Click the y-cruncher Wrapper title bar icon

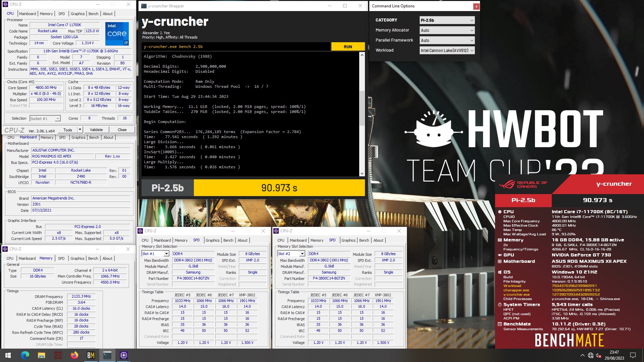click(x=144, y=6)
